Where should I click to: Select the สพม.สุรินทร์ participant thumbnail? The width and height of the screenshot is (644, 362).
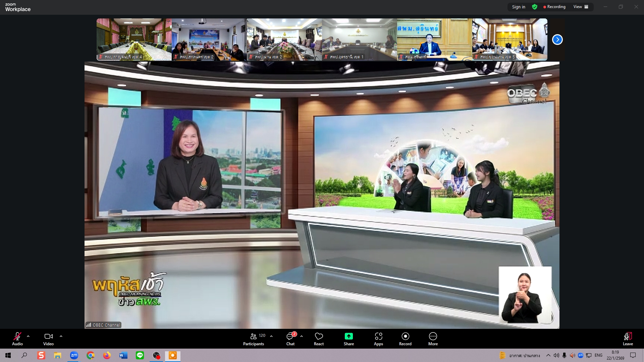click(434, 40)
